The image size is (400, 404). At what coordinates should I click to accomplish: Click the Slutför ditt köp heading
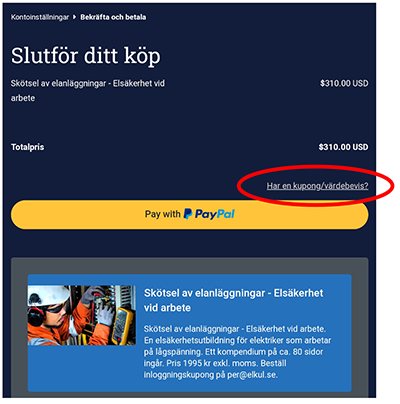(86, 55)
